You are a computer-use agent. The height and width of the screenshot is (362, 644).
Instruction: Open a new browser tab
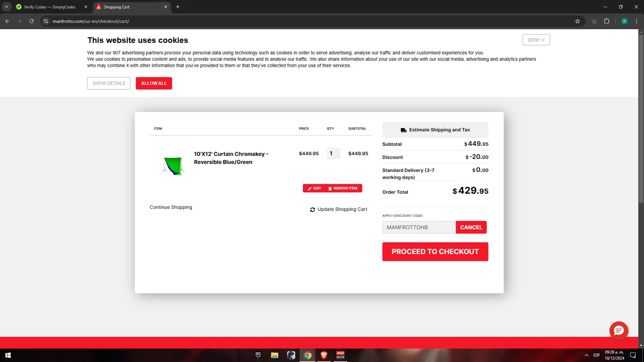[x=178, y=7]
